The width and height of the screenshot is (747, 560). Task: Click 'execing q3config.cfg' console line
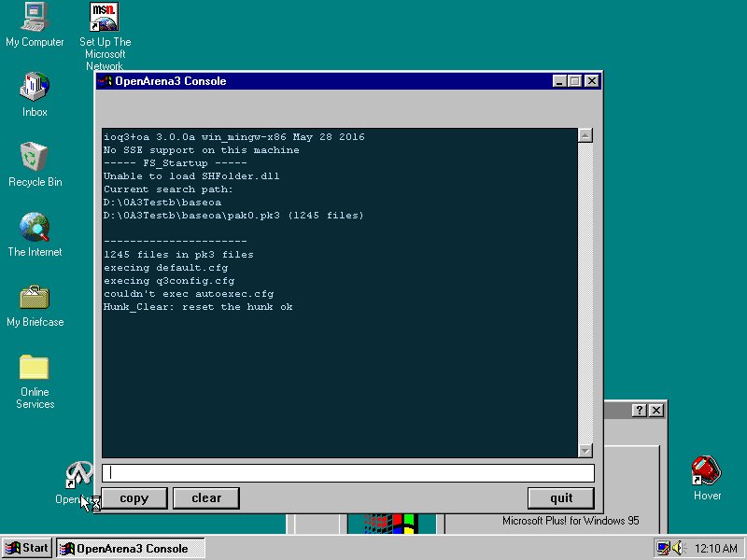[x=169, y=281]
